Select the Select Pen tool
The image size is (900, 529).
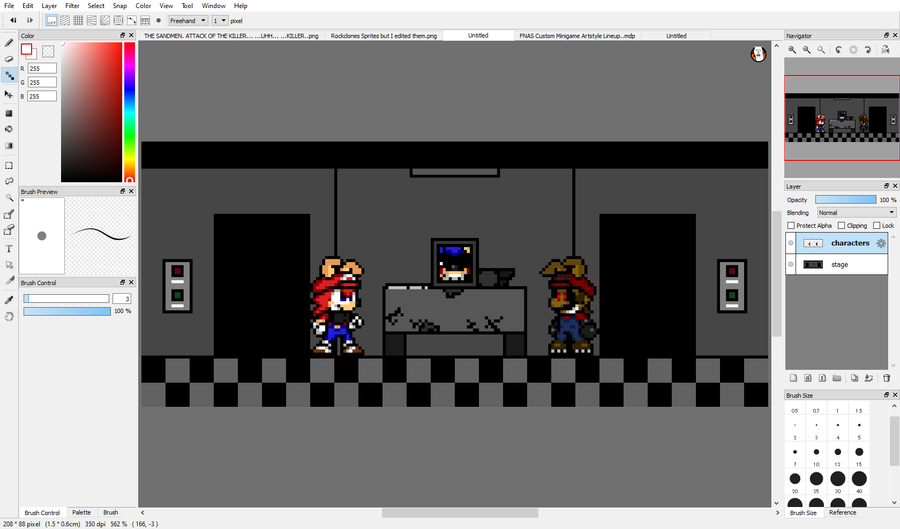pyautogui.click(x=9, y=215)
